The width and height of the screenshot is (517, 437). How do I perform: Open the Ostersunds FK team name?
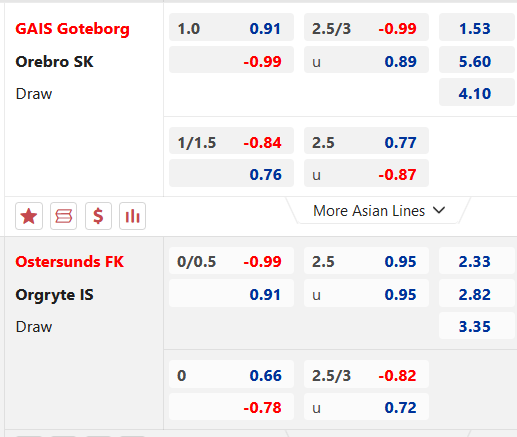70,262
